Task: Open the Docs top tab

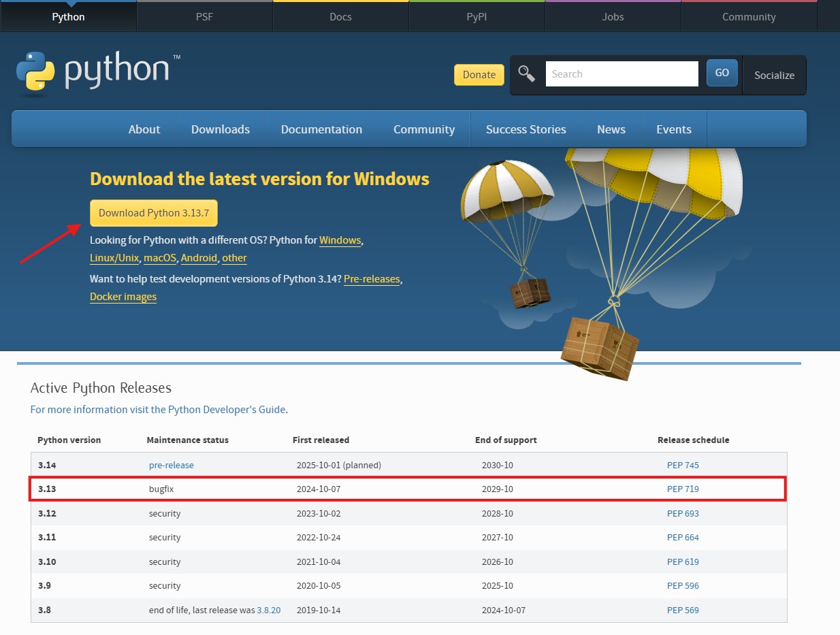Action: coord(340,16)
